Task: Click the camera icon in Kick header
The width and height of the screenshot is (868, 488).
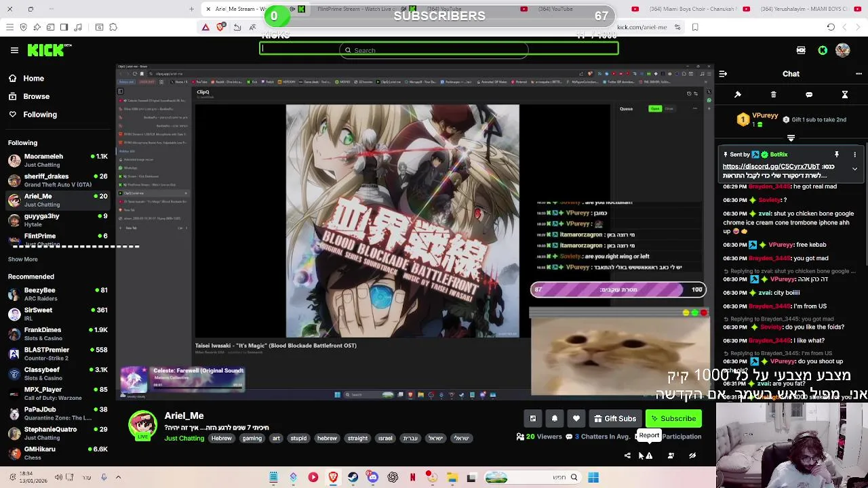Action: tap(801, 50)
